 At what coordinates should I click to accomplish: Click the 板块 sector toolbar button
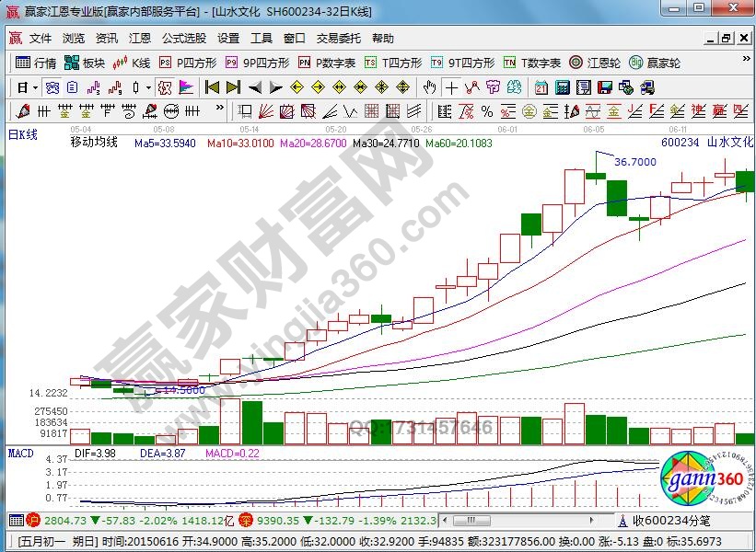point(85,63)
